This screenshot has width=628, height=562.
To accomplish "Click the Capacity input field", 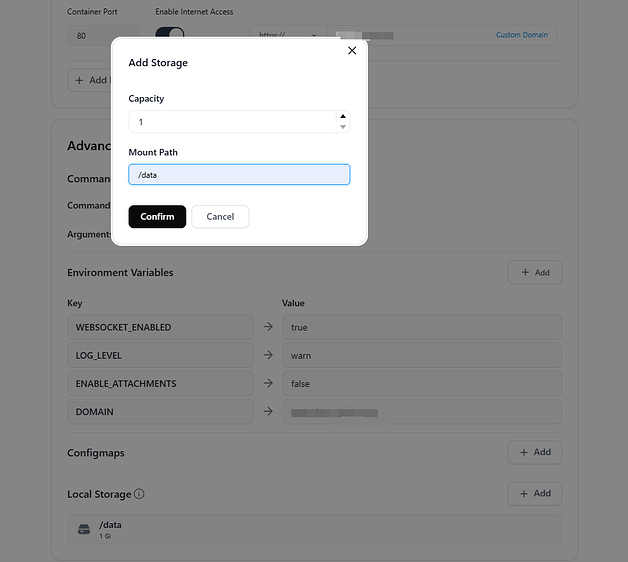I will [x=232, y=122].
